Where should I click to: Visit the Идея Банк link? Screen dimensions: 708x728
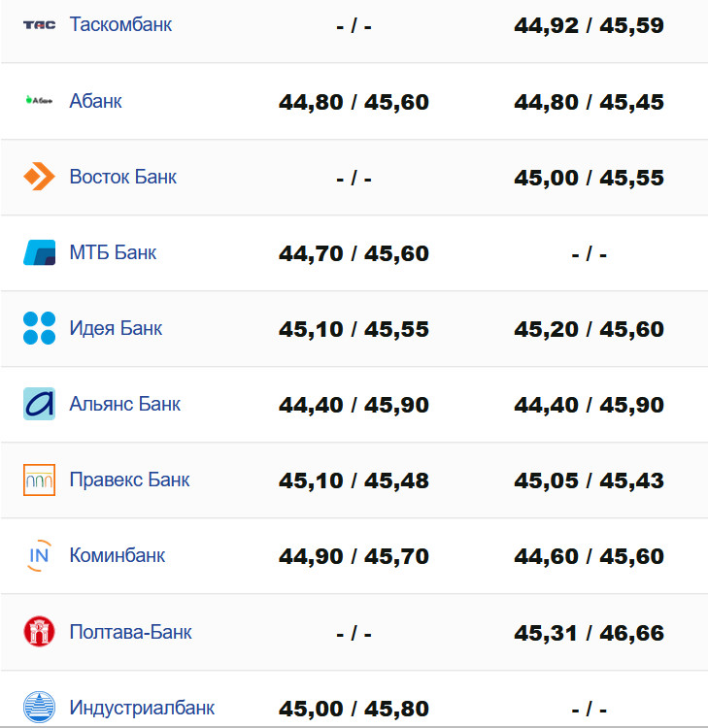(x=116, y=328)
